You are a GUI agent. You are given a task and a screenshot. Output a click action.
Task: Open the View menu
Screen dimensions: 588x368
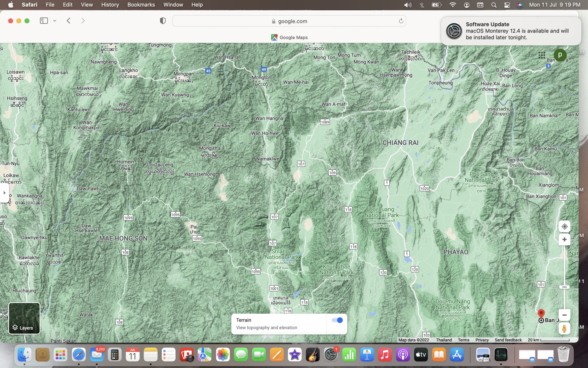pos(87,5)
